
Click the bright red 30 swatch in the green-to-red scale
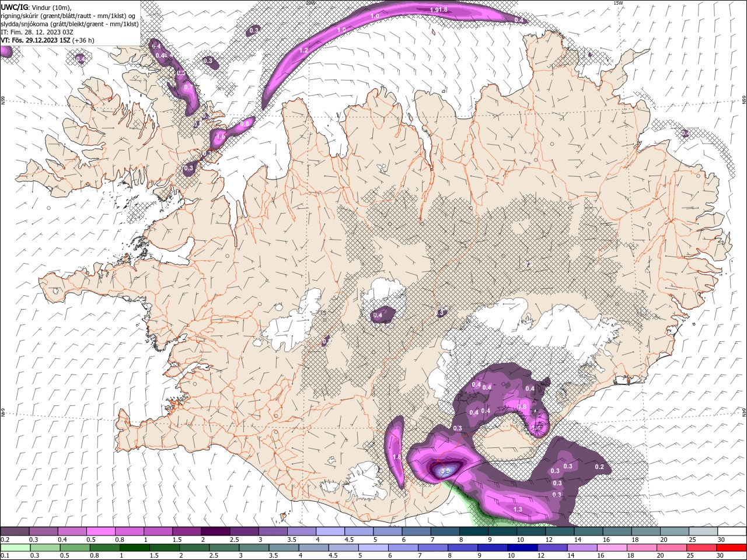pos(732,547)
